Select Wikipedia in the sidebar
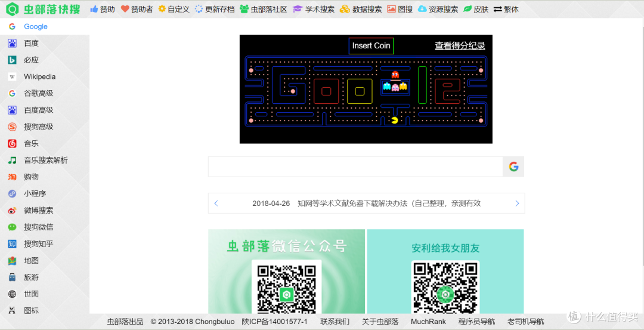 click(x=45, y=77)
